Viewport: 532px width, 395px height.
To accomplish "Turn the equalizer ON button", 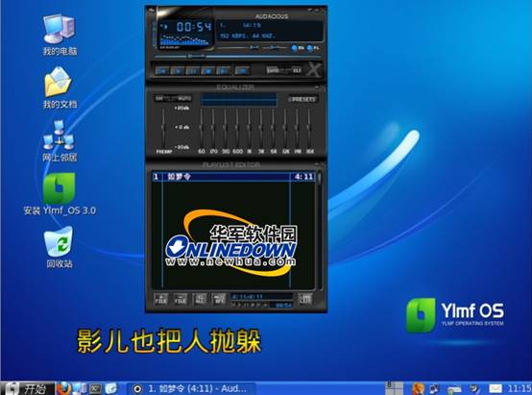I will point(159,98).
